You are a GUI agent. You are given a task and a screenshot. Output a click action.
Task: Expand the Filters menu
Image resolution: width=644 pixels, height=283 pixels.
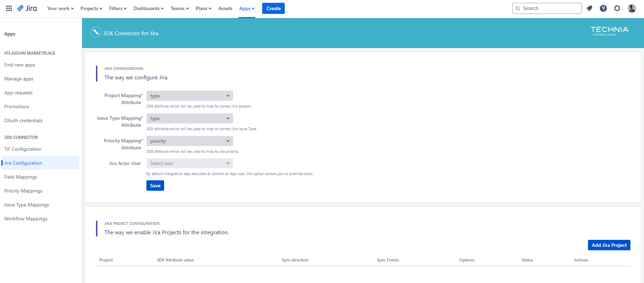tap(118, 8)
